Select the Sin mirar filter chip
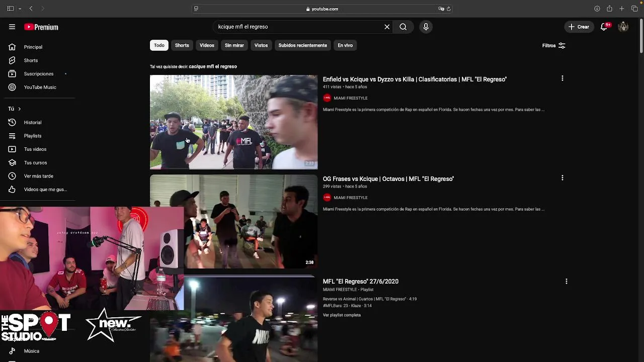Image resolution: width=644 pixels, height=362 pixels. (234, 45)
